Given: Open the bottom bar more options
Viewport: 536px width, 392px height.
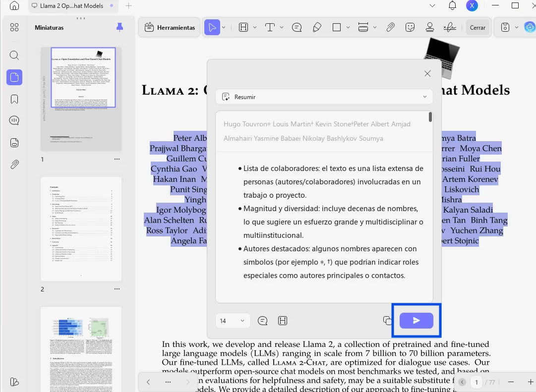Looking at the screenshot, I should [x=168, y=382].
